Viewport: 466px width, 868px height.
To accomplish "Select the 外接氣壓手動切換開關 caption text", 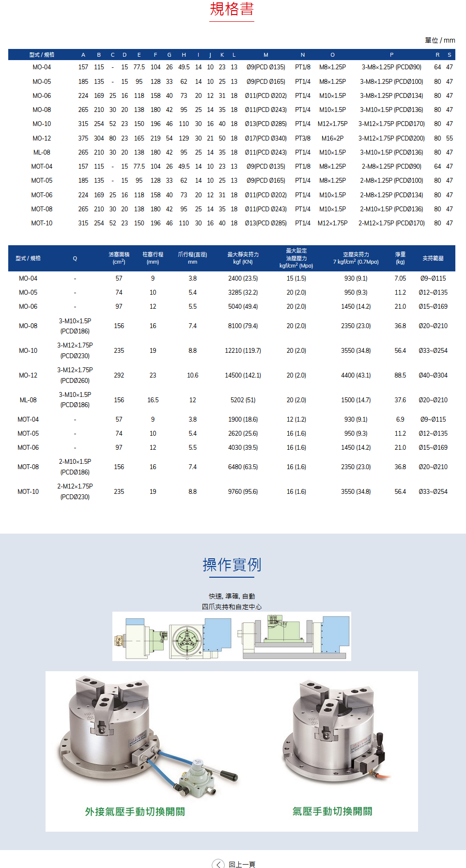I will pos(135,811).
